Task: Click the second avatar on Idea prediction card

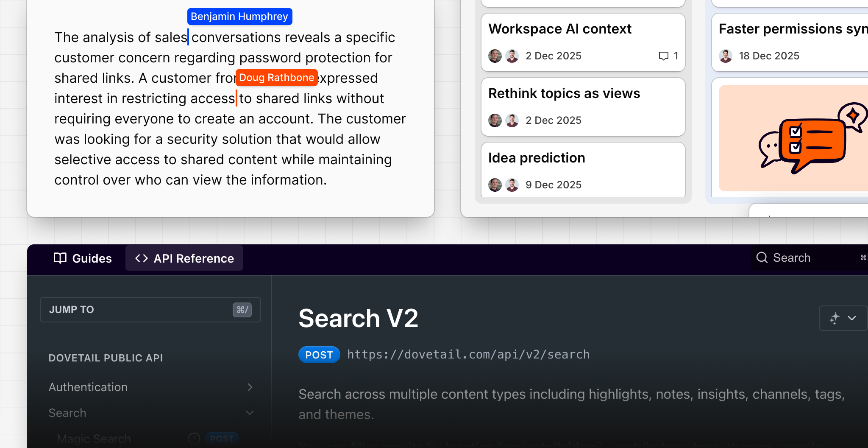Action: [x=512, y=185]
